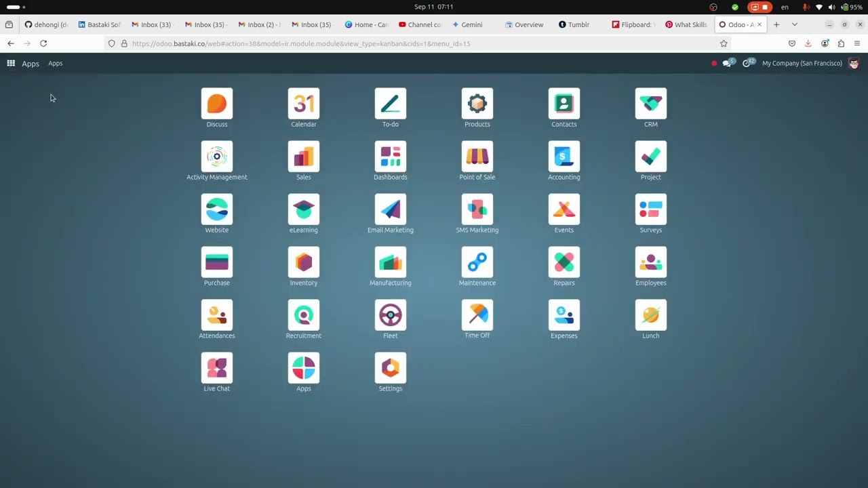Open the Calendar app

[304, 104]
